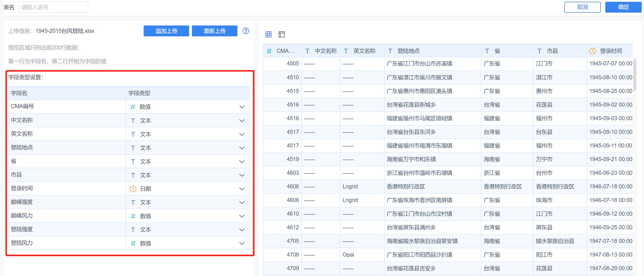The image size is (644, 276).
Task: Open the field type dropdown for CMA编号
Action: 242,106
